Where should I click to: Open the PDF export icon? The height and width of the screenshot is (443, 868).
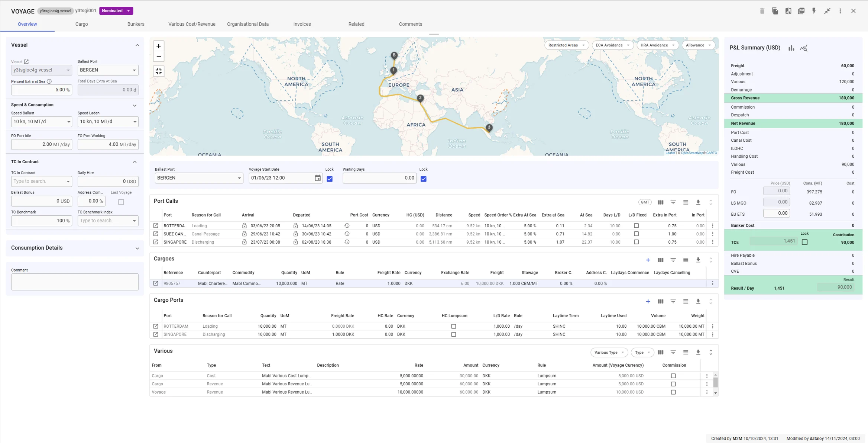point(801,11)
